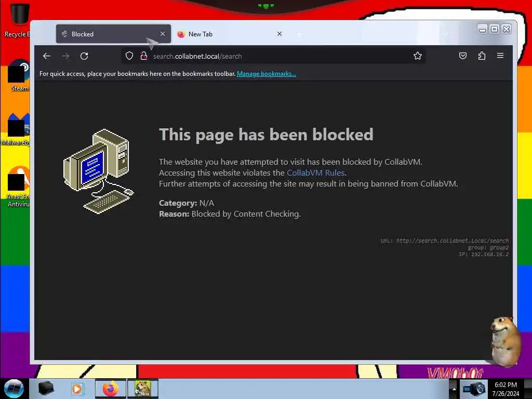Open the CollabVM Rules link
Viewport: 532px width, 399px height.
(x=315, y=172)
